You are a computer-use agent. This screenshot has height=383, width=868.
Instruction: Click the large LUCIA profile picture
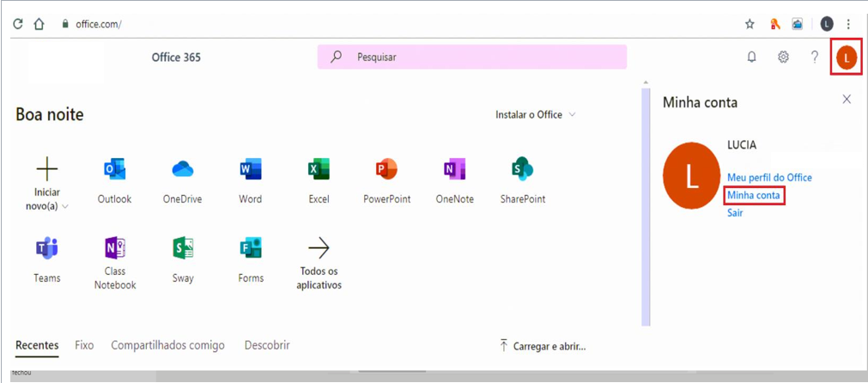pyautogui.click(x=691, y=175)
